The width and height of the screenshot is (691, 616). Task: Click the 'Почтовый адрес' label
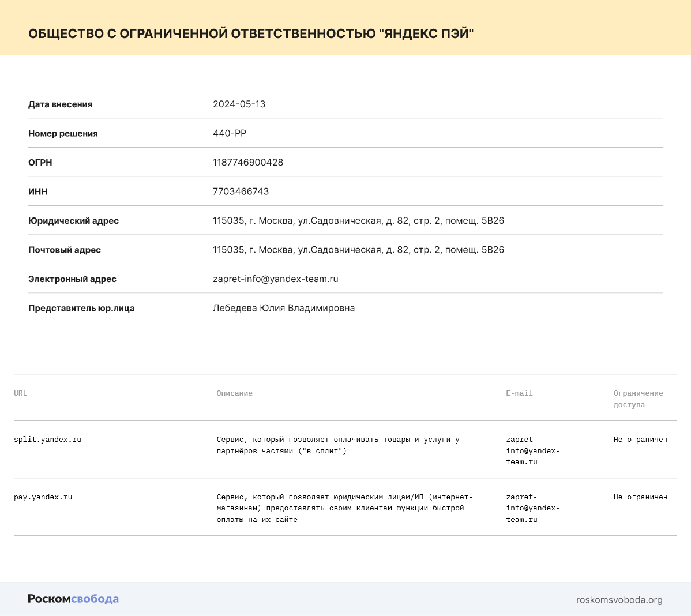[65, 250]
